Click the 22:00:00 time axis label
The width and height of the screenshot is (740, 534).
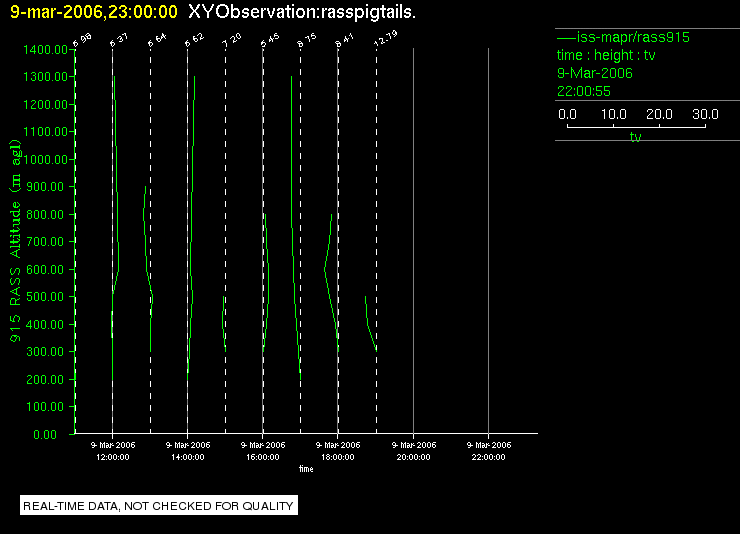[x=488, y=457]
